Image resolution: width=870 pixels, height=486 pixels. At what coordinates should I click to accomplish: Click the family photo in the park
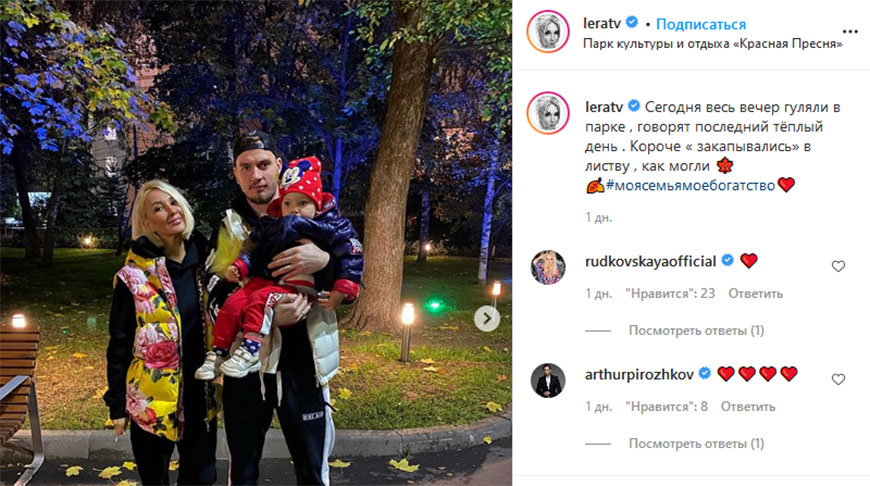point(256,243)
